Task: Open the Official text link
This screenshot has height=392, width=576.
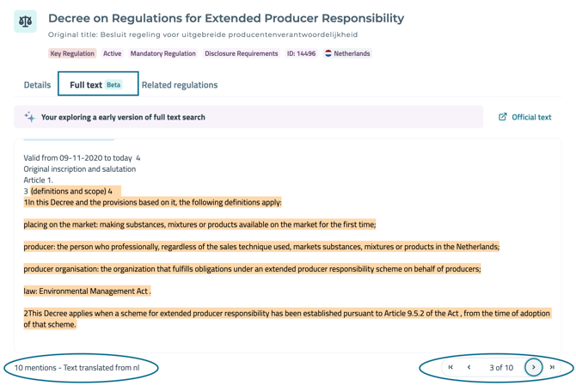Action: 531,117
